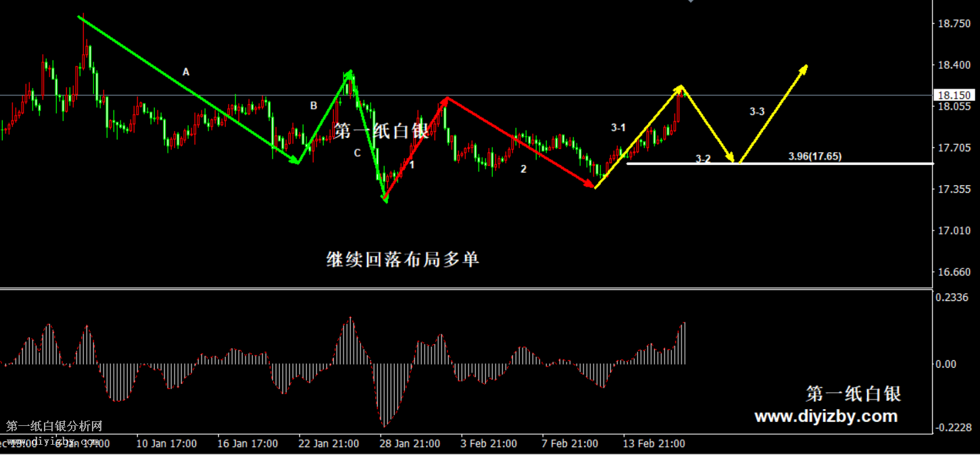Select the "B" wave label
Image resolution: width=980 pixels, height=455 pixels.
point(314,105)
